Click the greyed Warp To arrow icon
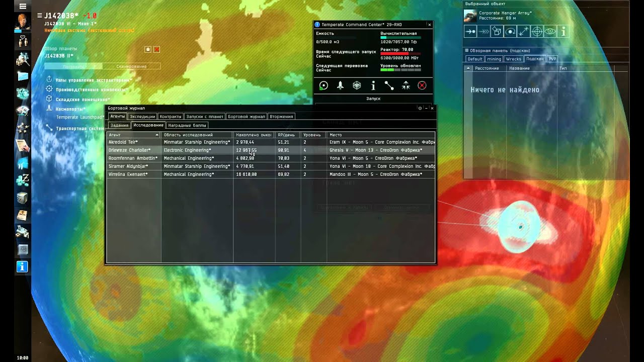The image size is (644, 362). tap(484, 31)
